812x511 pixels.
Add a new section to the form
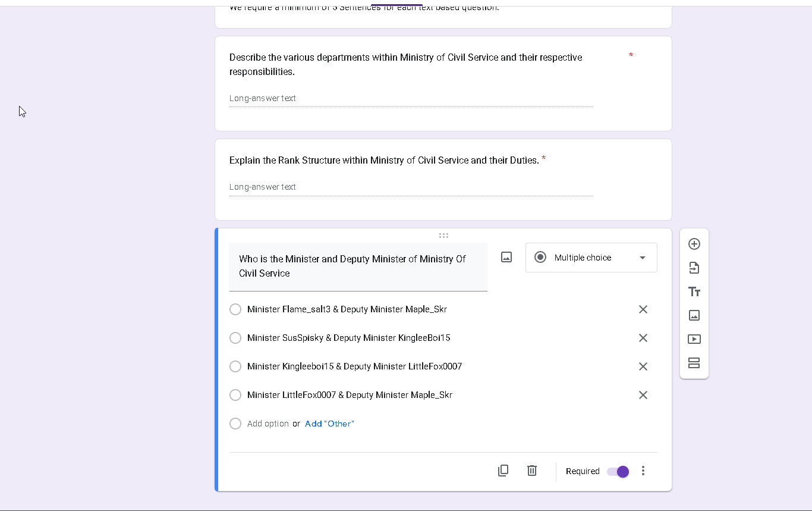(694, 363)
